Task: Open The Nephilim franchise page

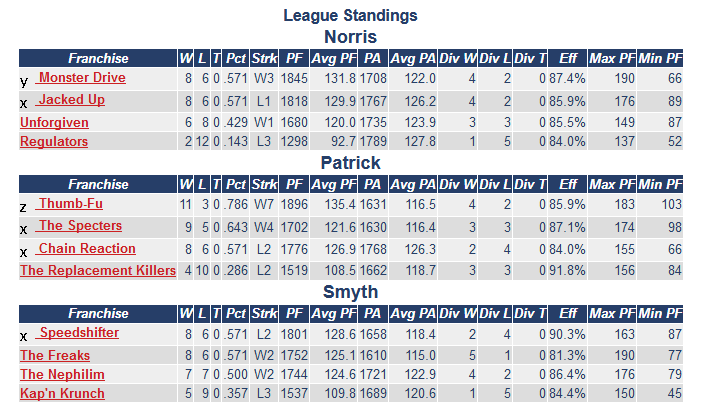Action: (62, 374)
